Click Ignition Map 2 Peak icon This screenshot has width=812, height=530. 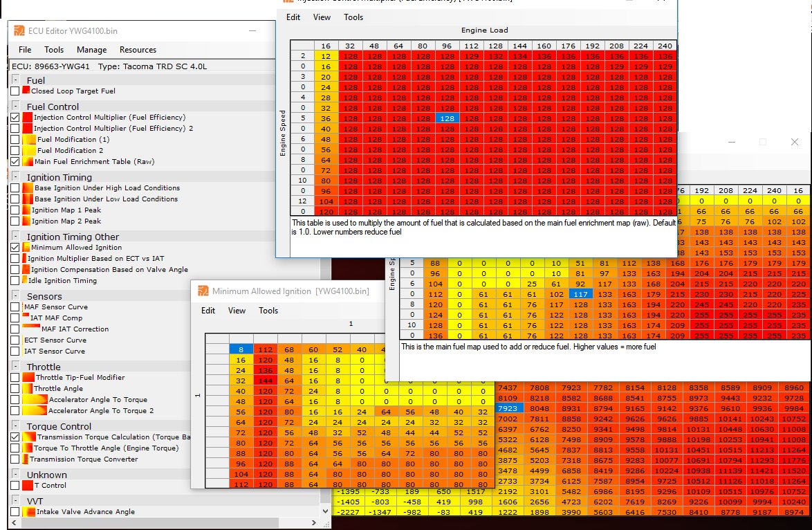pyautogui.click(x=26, y=221)
